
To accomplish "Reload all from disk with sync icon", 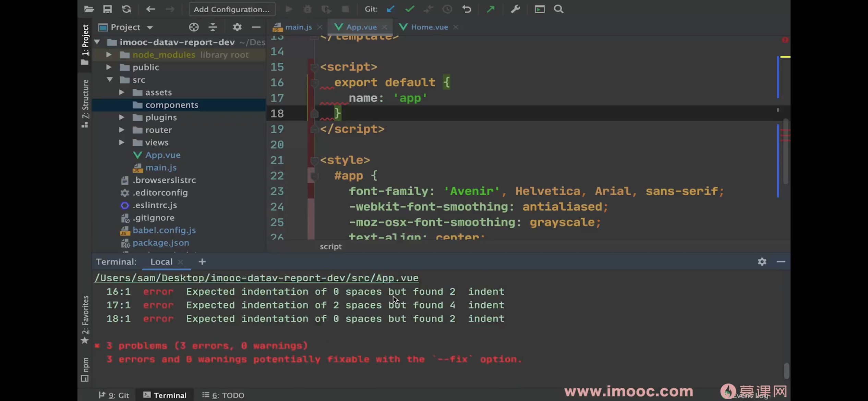I will (x=126, y=9).
